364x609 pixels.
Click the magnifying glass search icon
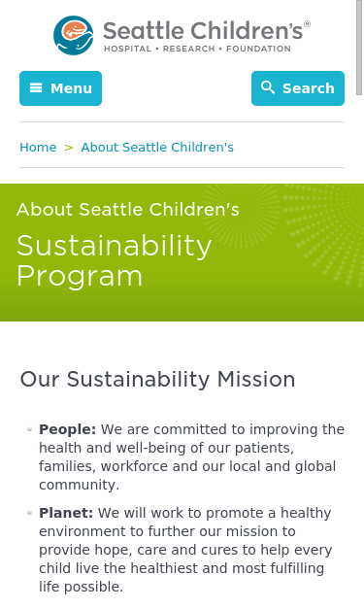coord(267,87)
